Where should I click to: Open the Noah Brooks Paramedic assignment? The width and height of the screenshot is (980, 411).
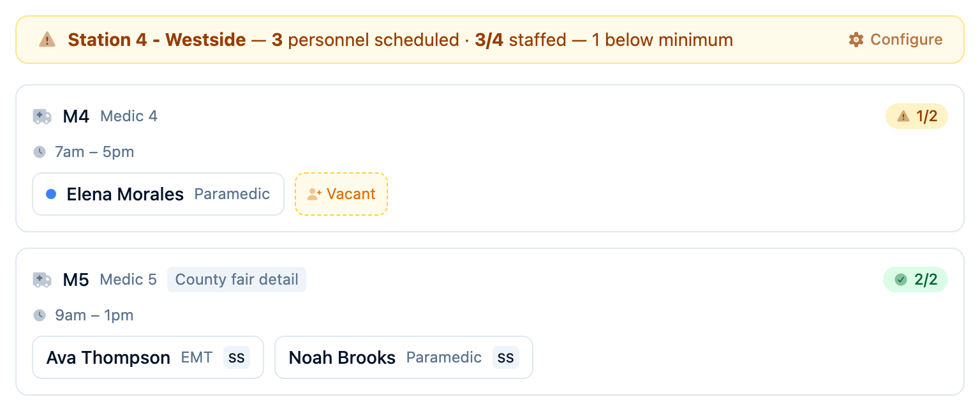tap(404, 357)
